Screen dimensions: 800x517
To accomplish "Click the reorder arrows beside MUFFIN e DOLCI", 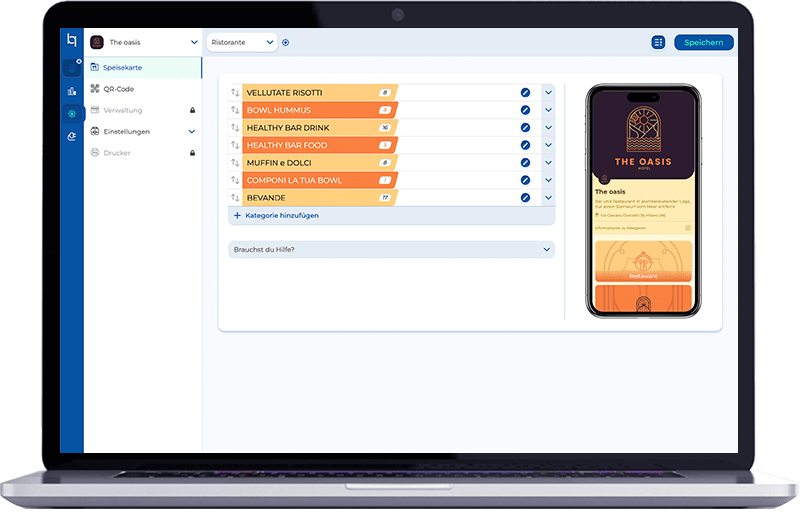I will (236, 163).
